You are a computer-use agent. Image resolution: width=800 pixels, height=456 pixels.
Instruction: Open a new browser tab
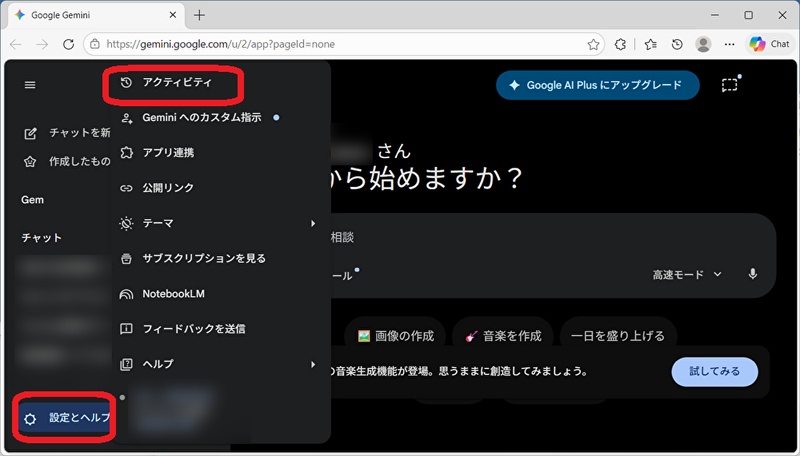(199, 15)
